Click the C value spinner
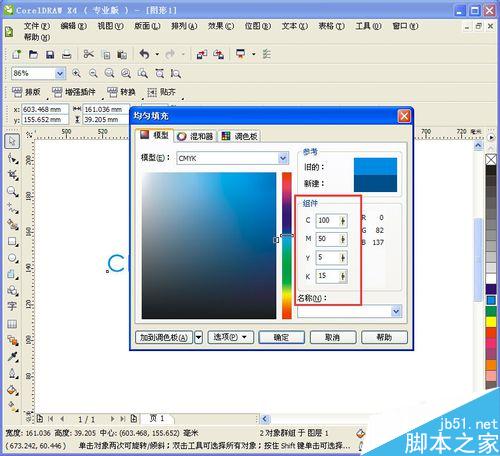The image size is (500, 456). (x=343, y=220)
